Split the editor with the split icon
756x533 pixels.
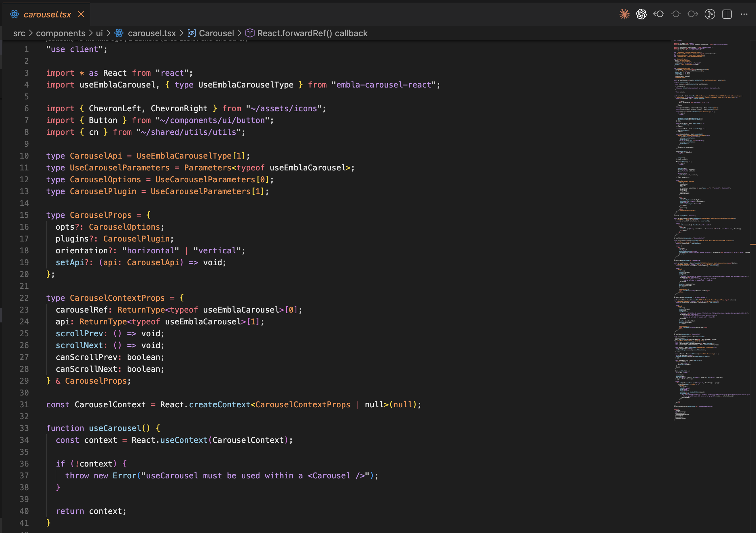(x=727, y=14)
